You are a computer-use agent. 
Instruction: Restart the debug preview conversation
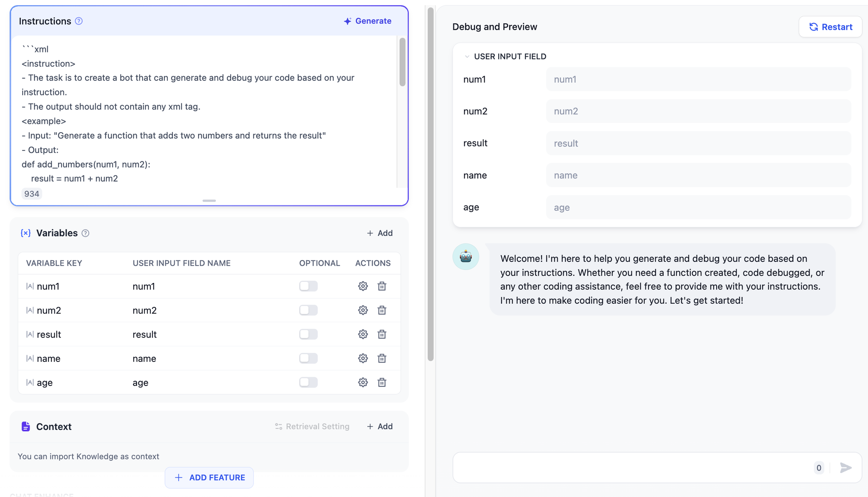[830, 27]
